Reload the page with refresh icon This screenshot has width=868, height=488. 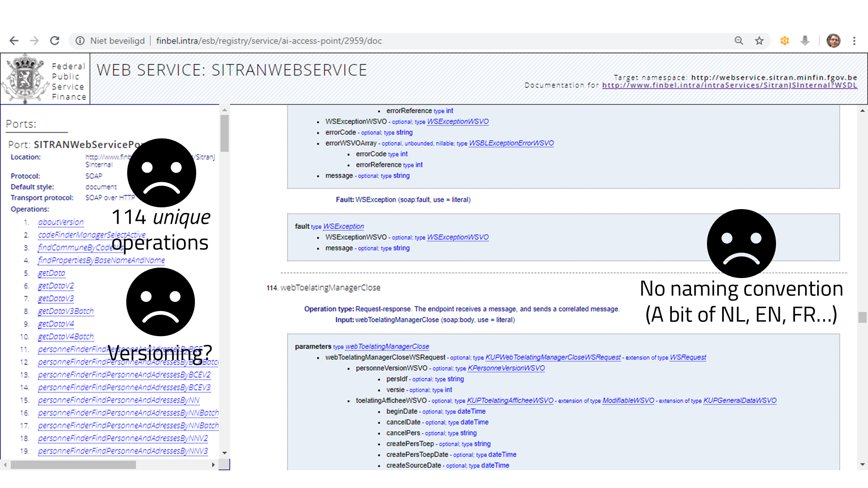point(55,41)
